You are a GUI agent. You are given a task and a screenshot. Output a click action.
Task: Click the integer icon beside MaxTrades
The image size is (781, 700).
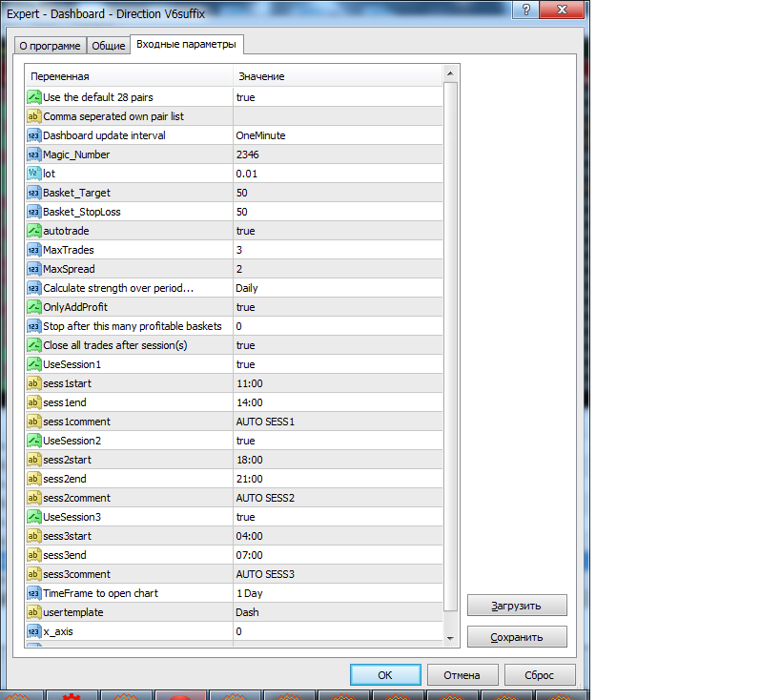coord(34,250)
